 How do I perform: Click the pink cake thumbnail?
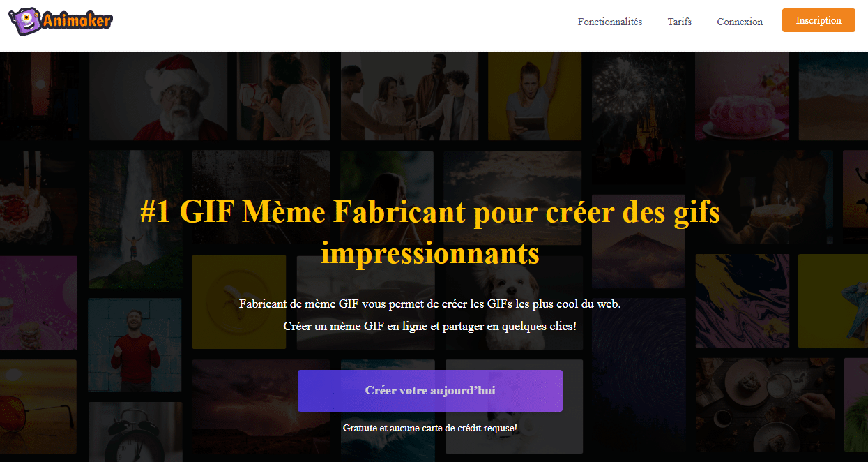click(x=742, y=98)
